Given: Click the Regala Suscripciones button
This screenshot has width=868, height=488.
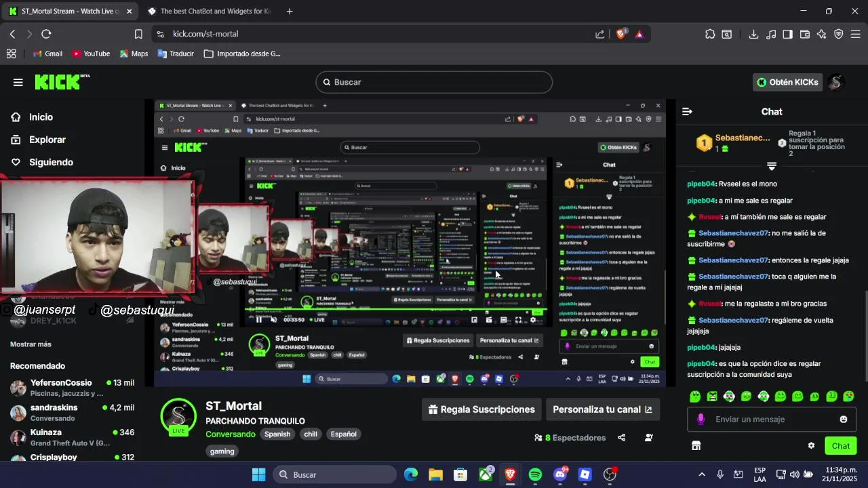Looking at the screenshot, I should click(482, 409).
